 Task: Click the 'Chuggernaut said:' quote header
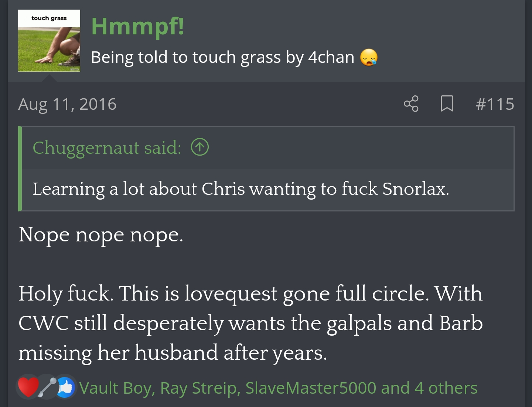107,147
